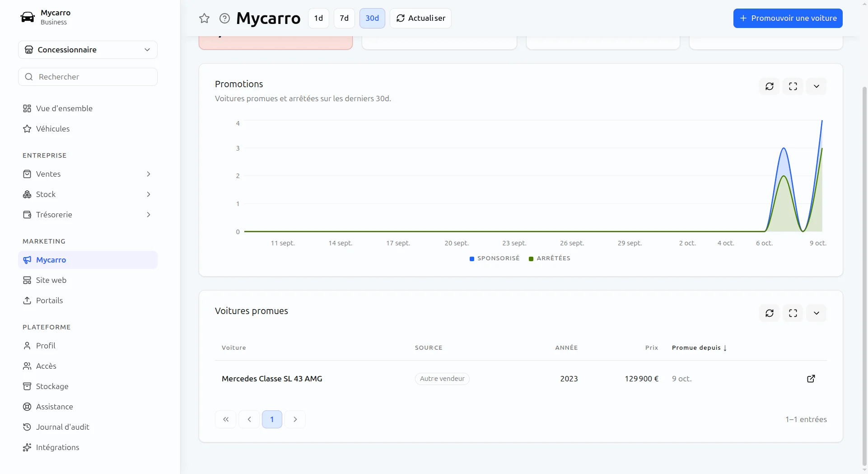
Task: Open the help question mark icon
Action: point(224,18)
